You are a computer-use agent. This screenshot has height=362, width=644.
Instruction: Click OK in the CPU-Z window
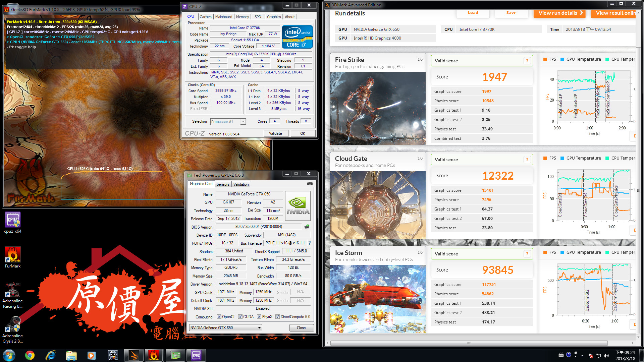click(x=303, y=133)
